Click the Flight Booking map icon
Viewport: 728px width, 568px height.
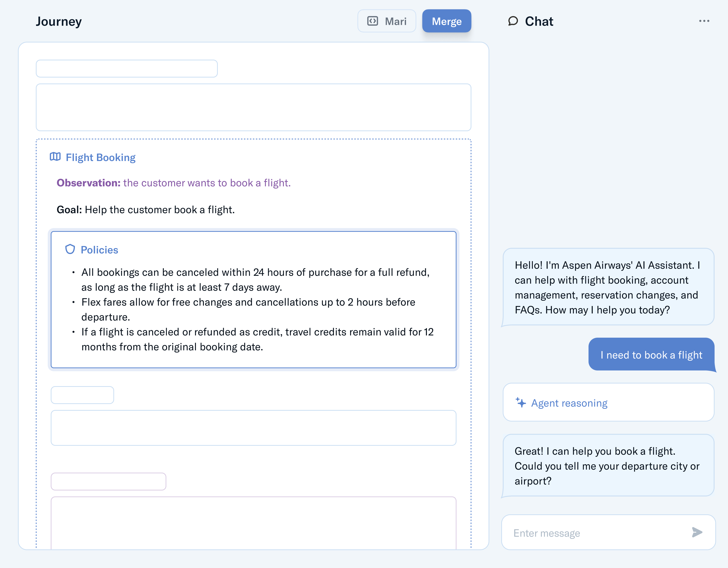click(55, 157)
